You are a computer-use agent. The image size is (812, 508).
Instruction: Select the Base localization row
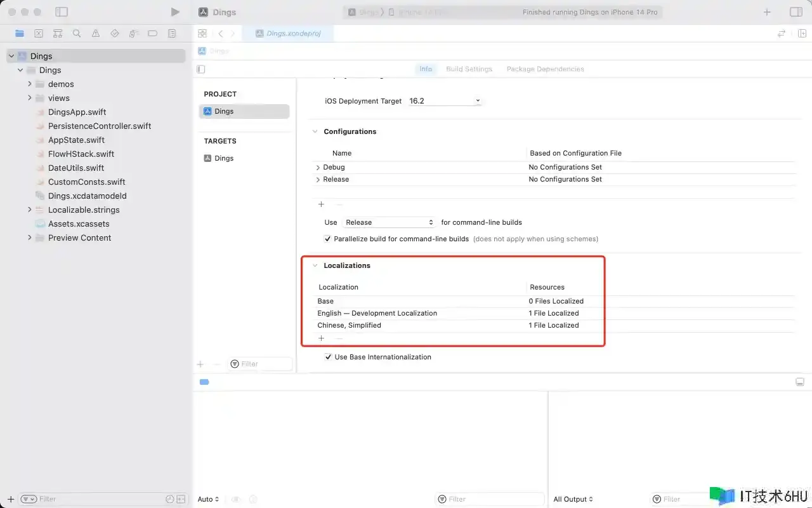[x=555, y=301]
